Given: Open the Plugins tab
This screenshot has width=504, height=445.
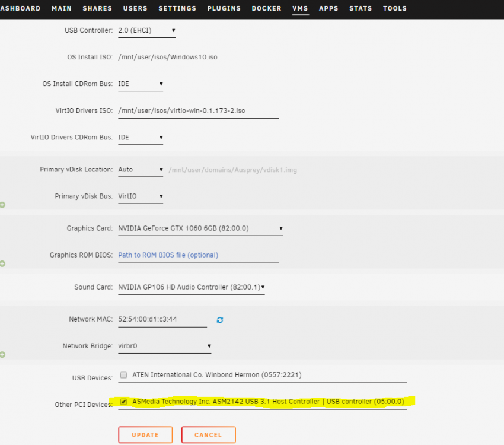Looking at the screenshot, I should click(x=224, y=8).
